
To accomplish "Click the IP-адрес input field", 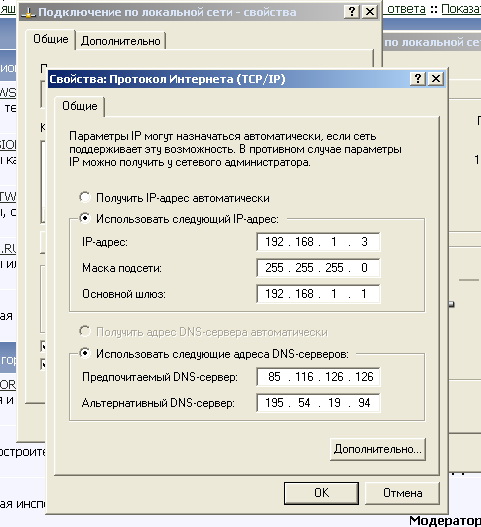I will [318, 242].
